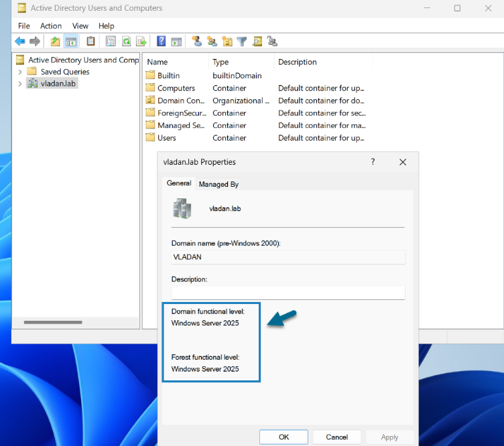Open the Action menu
The image size is (504, 446).
pyautogui.click(x=51, y=25)
